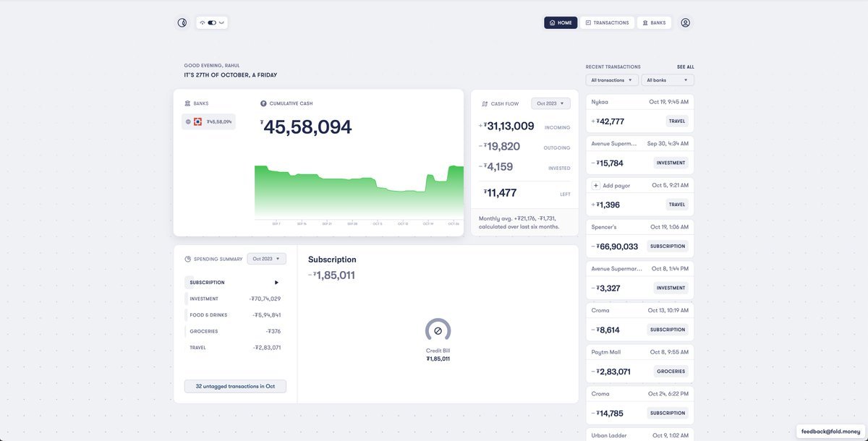Click the minus icon on the bank chip
Image resolution: width=868 pixels, height=441 pixels.
click(x=188, y=121)
